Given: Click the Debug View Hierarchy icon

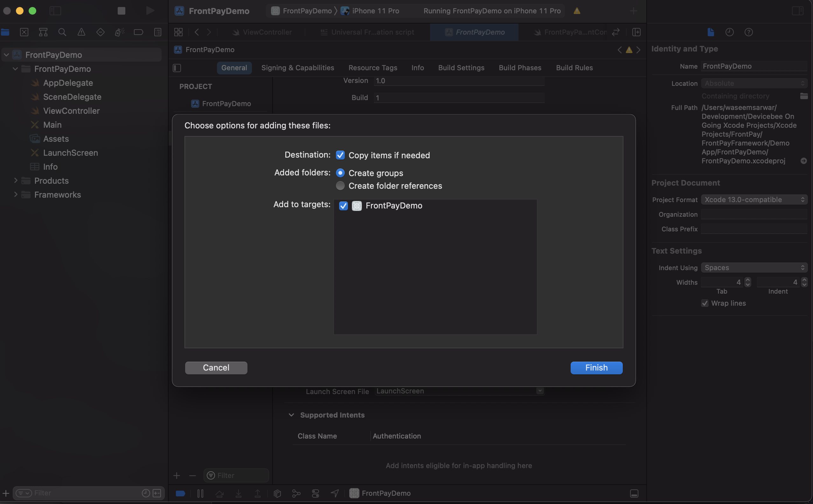Looking at the screenshot, I should pos(277,493).
